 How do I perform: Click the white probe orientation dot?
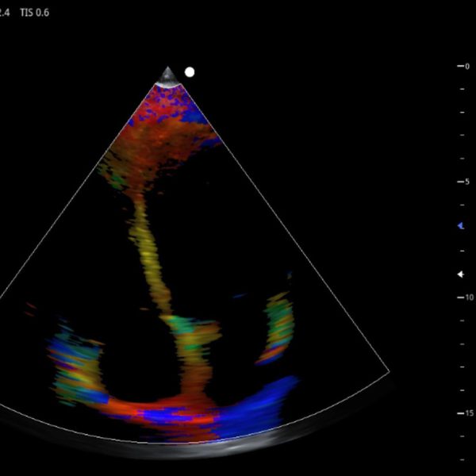tap(190, 72)
